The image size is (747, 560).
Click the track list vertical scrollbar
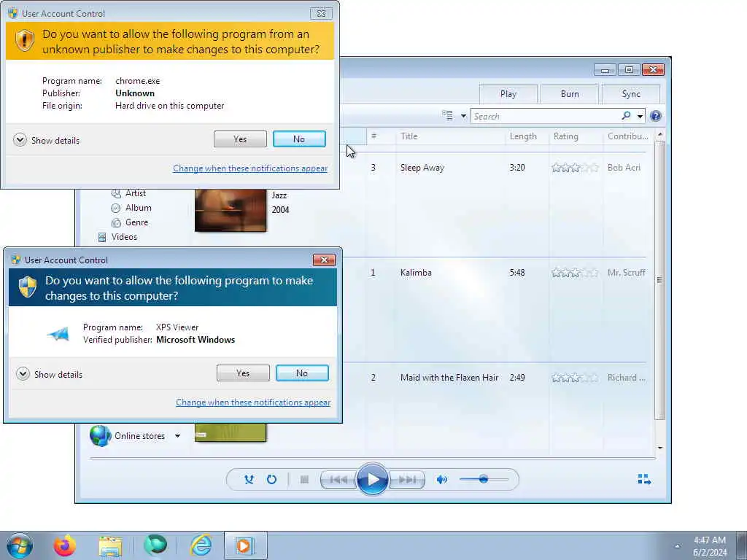pyautogui.click(x=659, y=280)
